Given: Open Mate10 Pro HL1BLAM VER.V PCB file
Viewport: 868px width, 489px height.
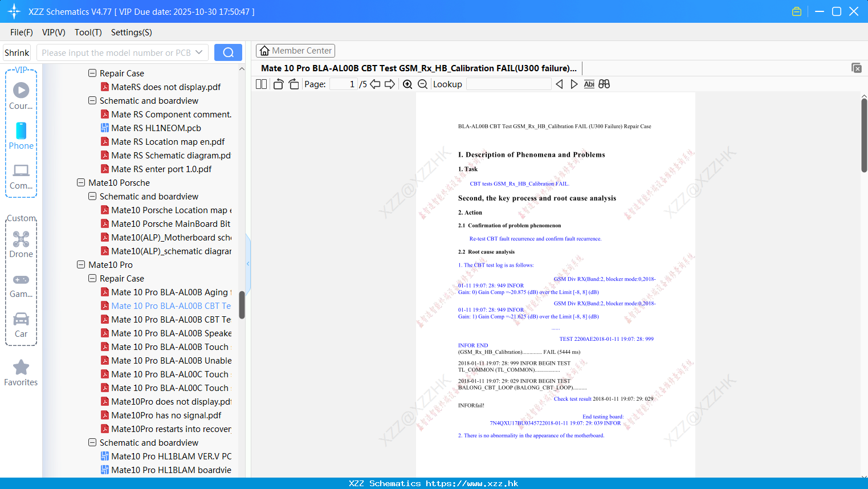Looking at the screenshot, I should 166,457.
